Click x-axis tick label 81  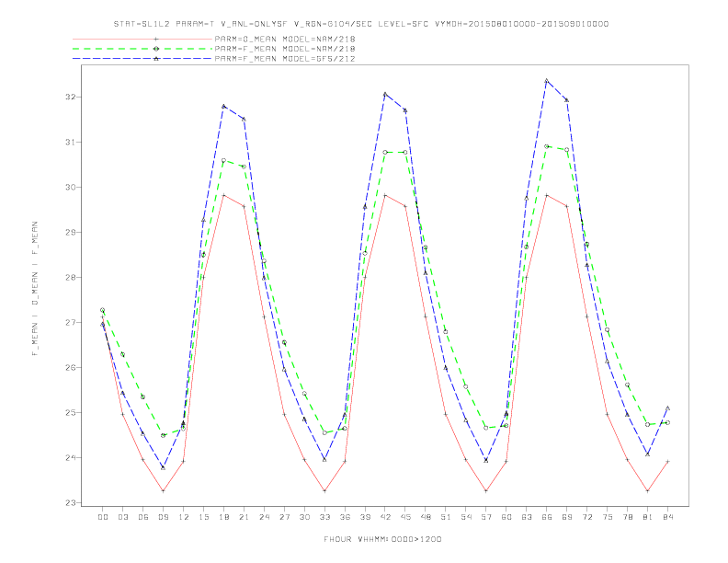648,517
